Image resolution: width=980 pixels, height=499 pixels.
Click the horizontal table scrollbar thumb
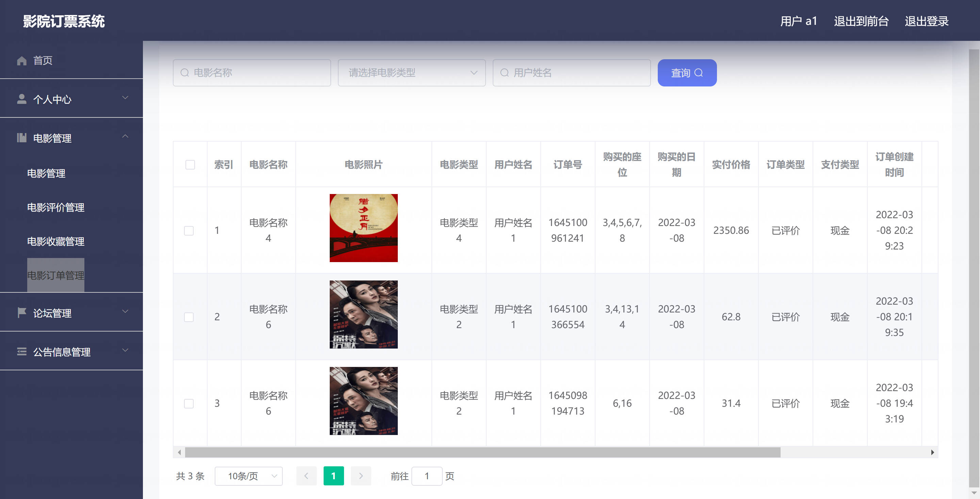click(483, 452)
